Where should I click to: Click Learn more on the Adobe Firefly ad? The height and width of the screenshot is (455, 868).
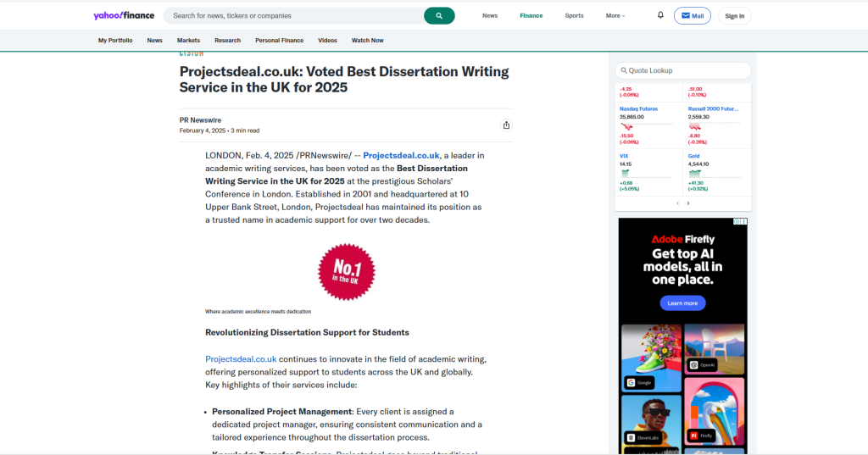(x=682, y=302)
